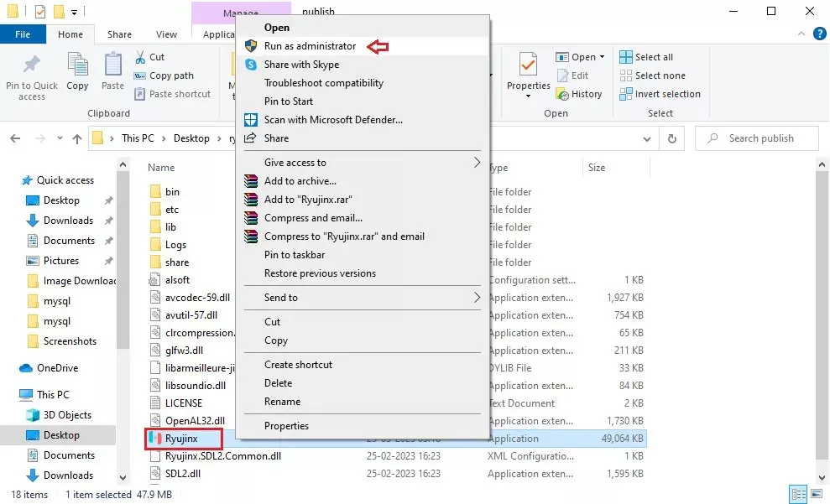Go up one folder level arrow
This screenshot has width=830, height=504.
(x=77, y=138)
